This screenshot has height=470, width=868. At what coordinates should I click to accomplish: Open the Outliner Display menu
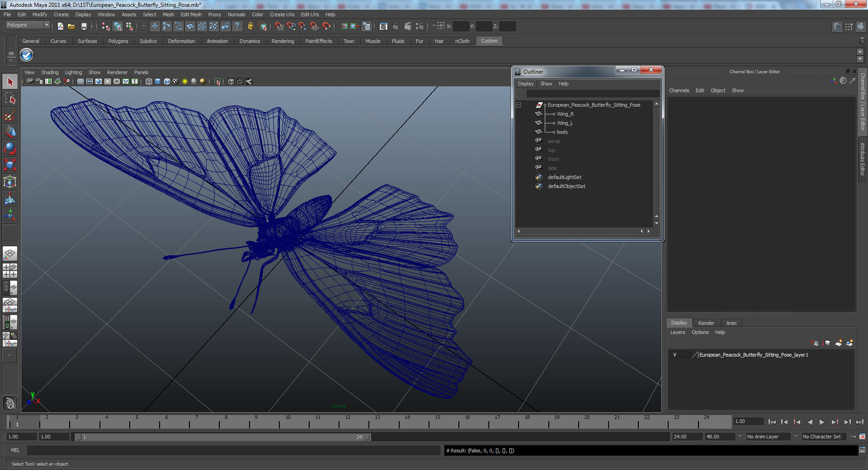[x=526, y=84]
